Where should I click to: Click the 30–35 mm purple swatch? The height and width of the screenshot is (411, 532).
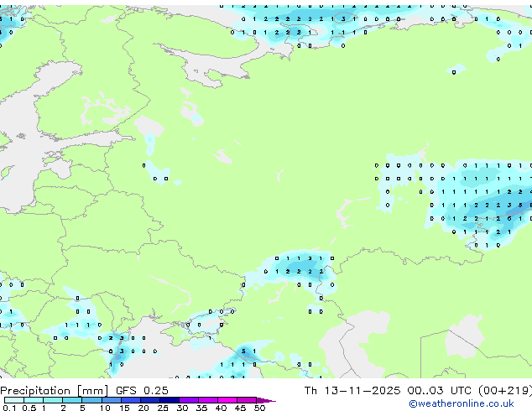(x=188, y=400)
